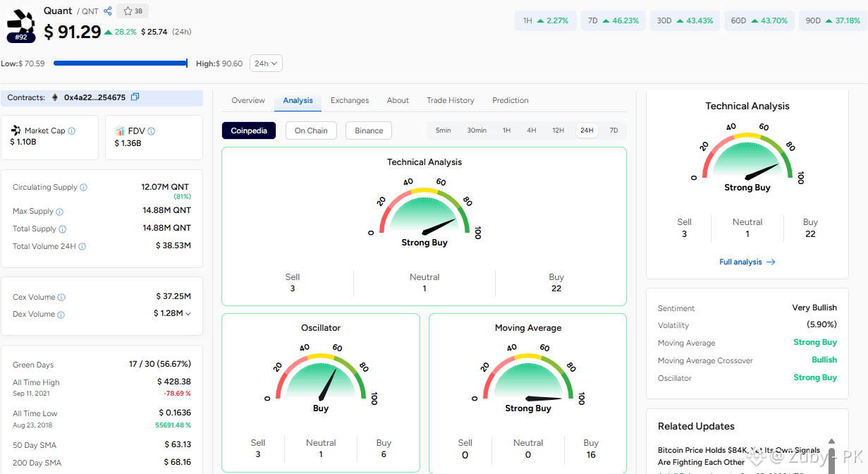
Task: Click the 4H timeframe button
Action: point(532,130)
